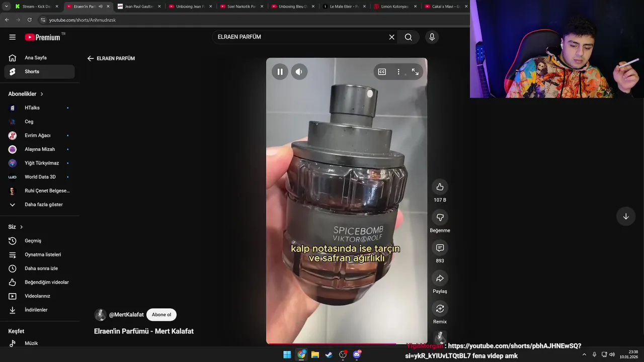Switch to Cakal x Mavi tab
This screenshot has width=644, height=362.
[447, 7]
